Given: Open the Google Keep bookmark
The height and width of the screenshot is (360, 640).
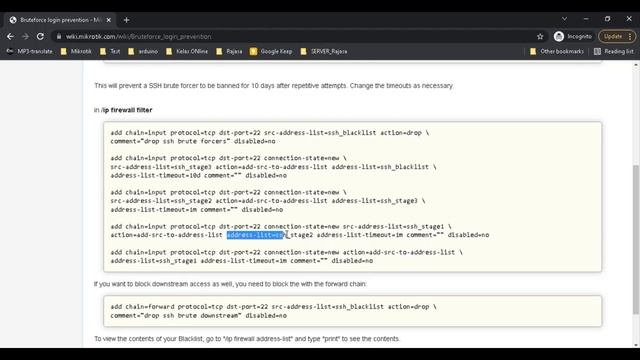Looking at the screenshot, I should coord(271,51).
